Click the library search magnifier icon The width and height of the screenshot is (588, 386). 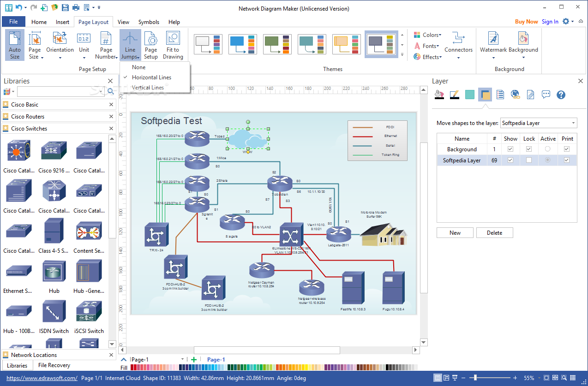pyautogui.click(x=111, y=91)
